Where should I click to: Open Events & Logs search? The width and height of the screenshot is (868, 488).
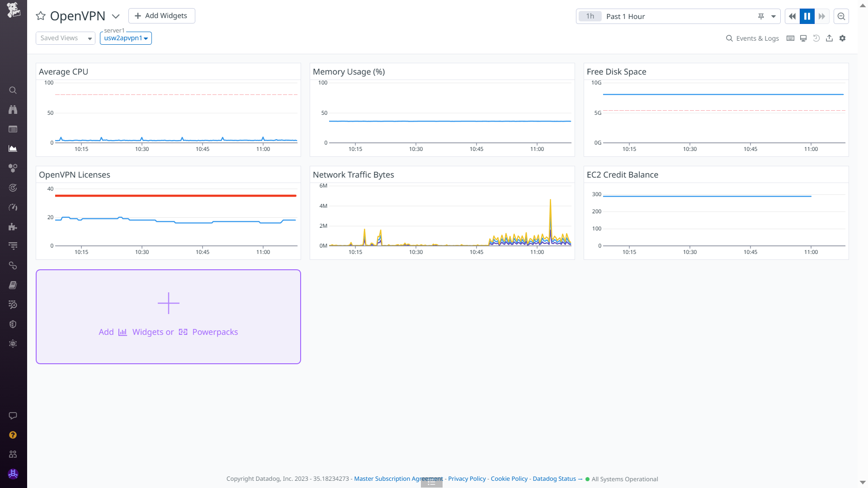coord(752,38)
